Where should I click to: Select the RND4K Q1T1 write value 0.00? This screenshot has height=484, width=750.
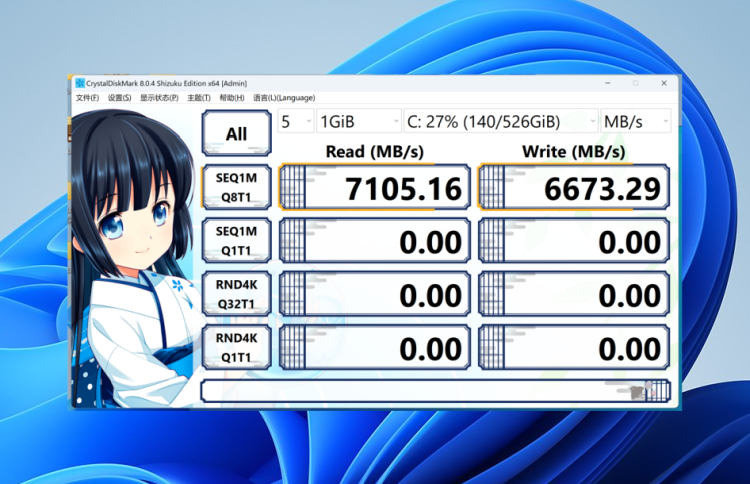point(574,348)
